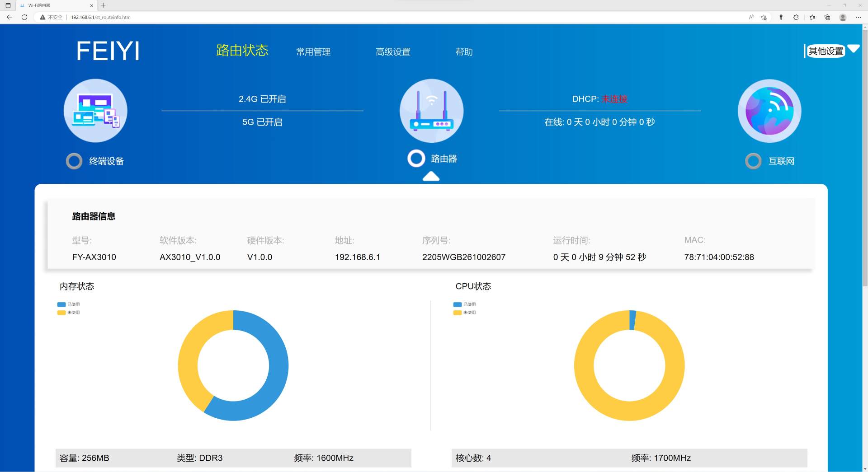The image size is (868, 472).
Task: Open the 帮助 page
Action: click(464, 51)
